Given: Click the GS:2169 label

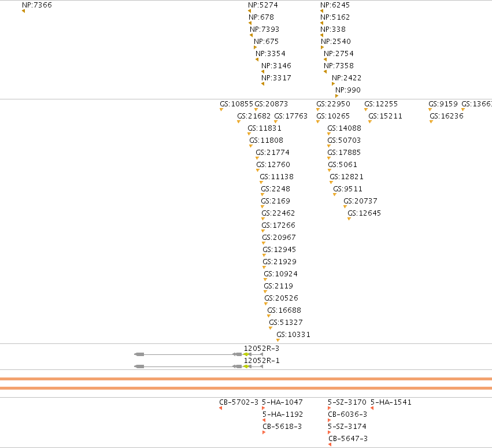Looking at the screenshot, I should (x=276, y=201).
